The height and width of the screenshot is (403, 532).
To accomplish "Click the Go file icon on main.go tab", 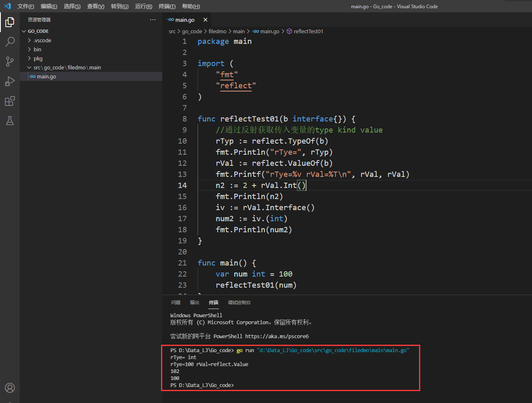I will point(171,20).
